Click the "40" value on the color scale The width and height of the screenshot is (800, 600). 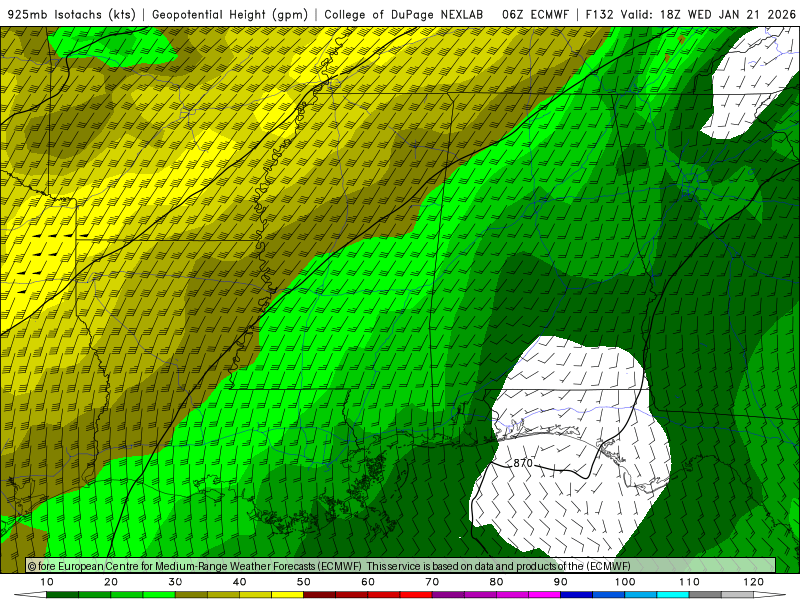click(239, 582)
